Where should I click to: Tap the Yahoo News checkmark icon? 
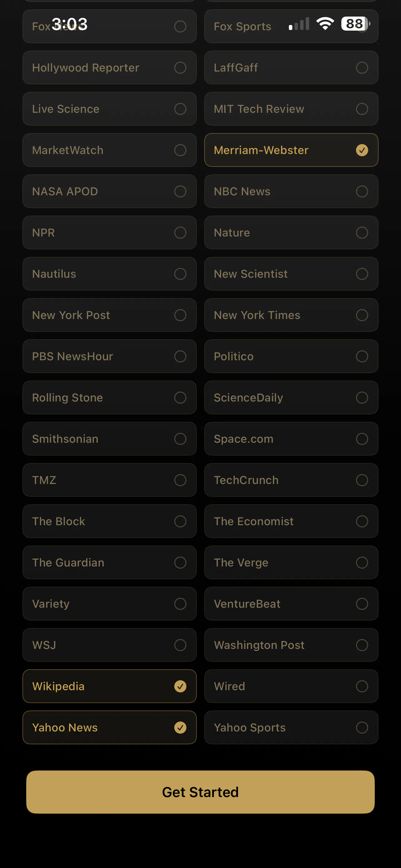click(x=180, y=727)
